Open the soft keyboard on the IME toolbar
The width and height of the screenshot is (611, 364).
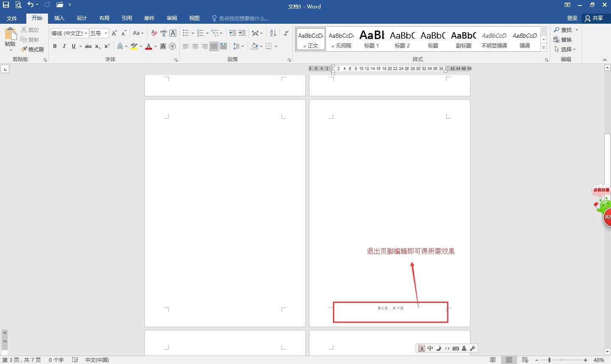coord(456,348)
